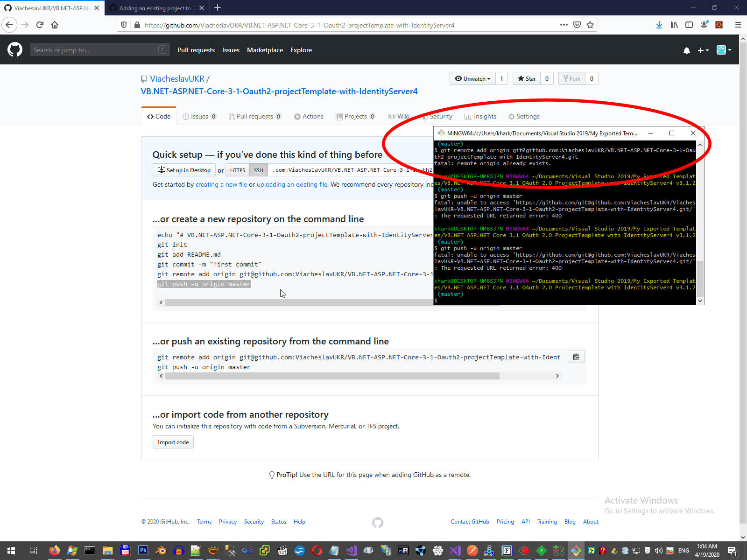Switch clone URL to HTTPS
747x560 pixels.
point(238,170)
